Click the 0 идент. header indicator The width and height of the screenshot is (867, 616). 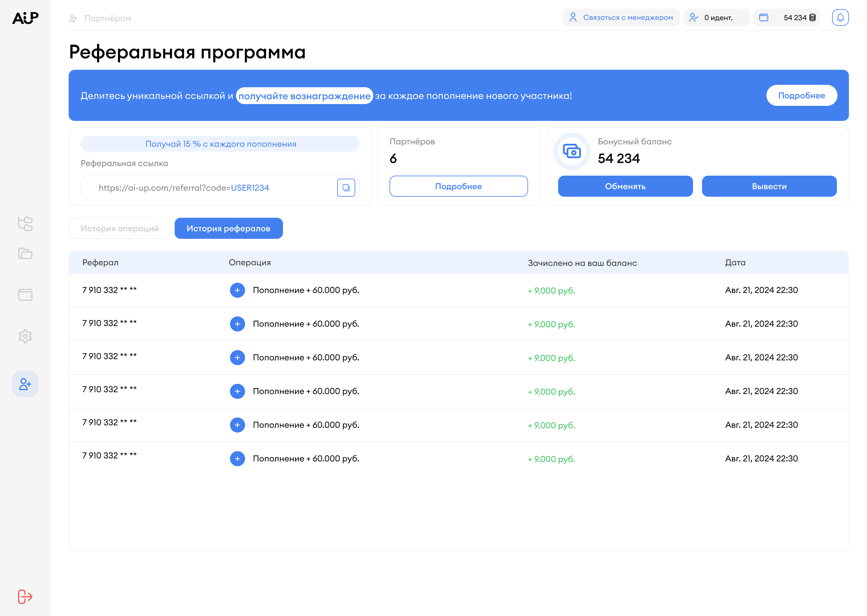click(x=716, y=17)
